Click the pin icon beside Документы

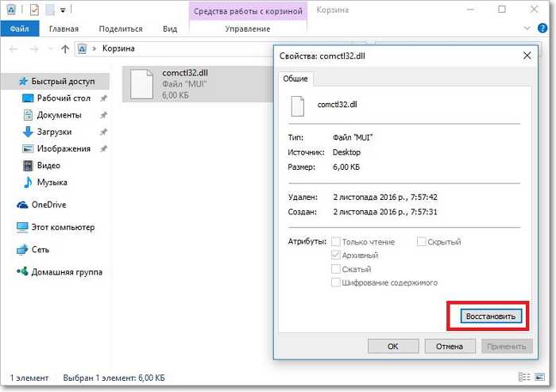coord(103,115)
